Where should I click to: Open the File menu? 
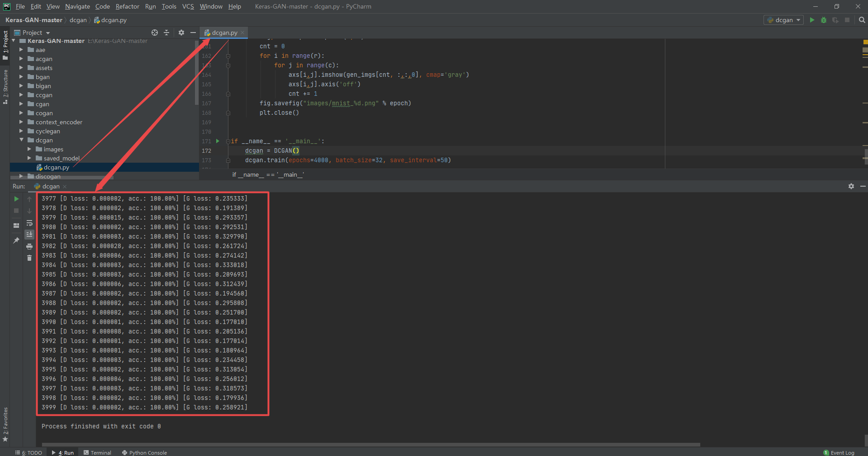pos(20,6)
